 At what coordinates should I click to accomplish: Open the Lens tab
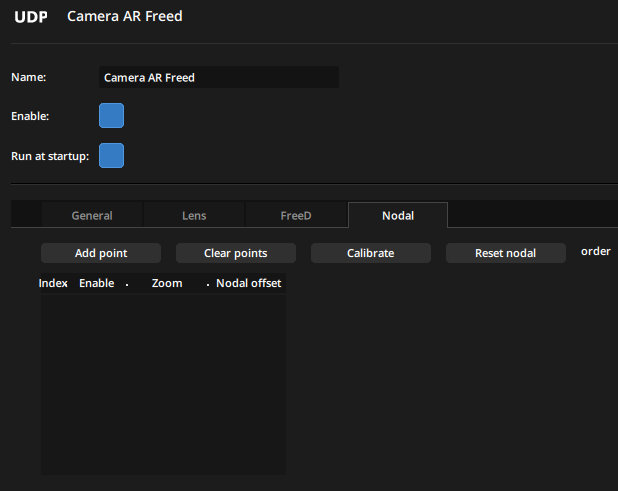[194, 215]
